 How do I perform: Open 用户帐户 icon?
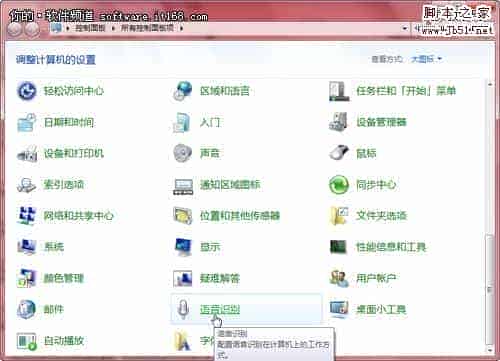tap(339, 278)
